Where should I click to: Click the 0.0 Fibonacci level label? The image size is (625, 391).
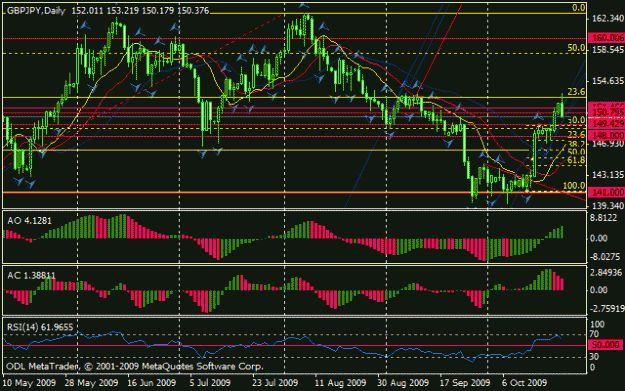tap(578, 8)
